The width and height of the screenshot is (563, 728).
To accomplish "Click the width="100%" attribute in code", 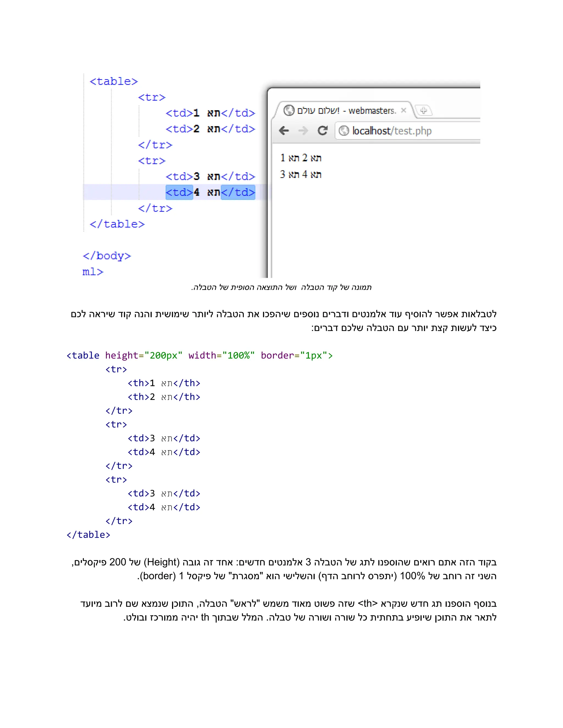I will click(x=222, y=355).
